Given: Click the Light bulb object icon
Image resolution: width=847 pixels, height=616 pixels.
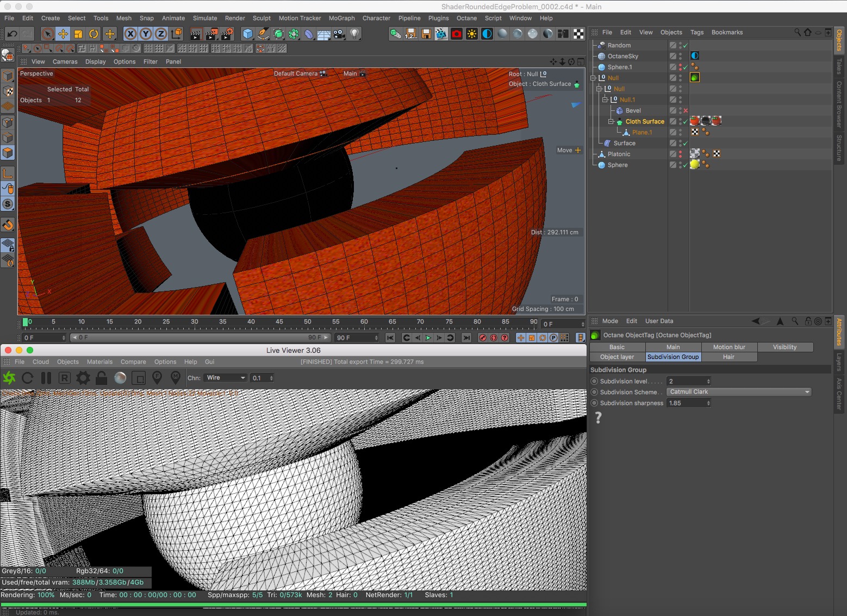Looking at the screenshot, I should pyautogui.click(x=354, y=34).
